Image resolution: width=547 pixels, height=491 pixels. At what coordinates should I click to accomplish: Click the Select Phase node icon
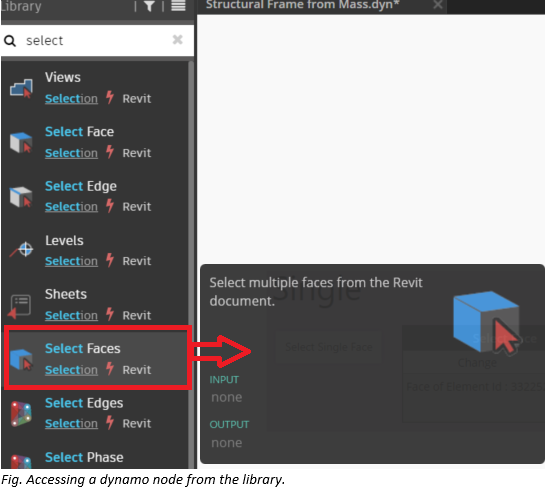tap(21, 461)
